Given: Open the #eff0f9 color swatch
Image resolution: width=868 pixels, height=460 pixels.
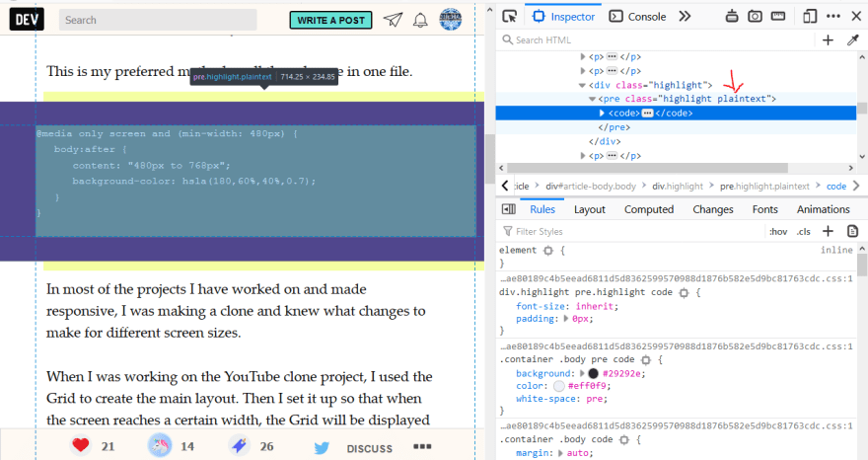Looking at the screenshot, I should click(x=559, y=386).
